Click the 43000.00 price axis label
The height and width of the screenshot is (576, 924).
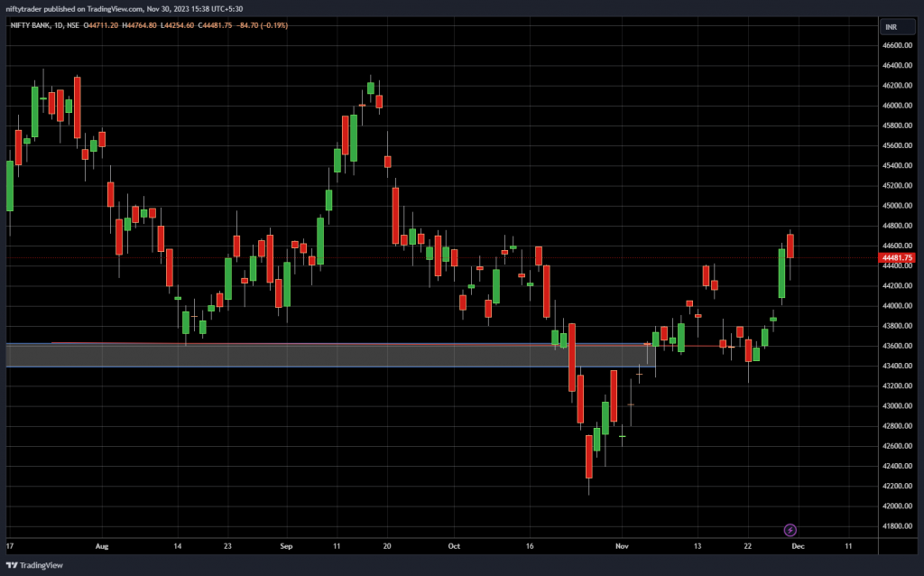(x=897, y=406)
